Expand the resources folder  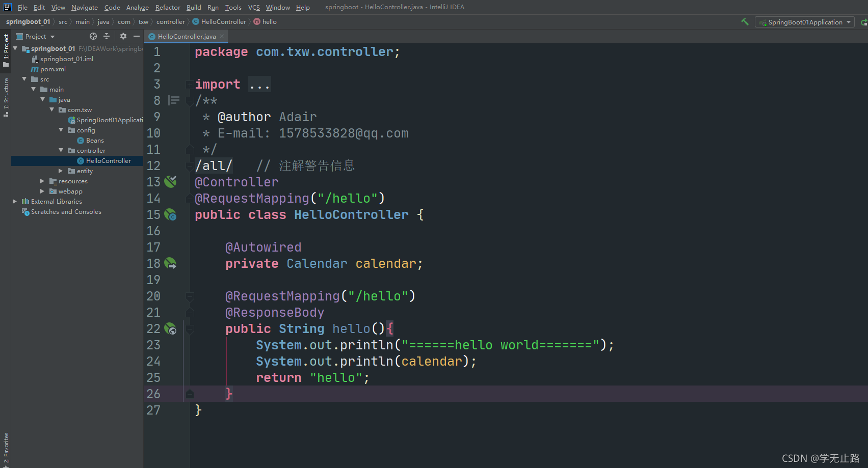pos(43,181)
